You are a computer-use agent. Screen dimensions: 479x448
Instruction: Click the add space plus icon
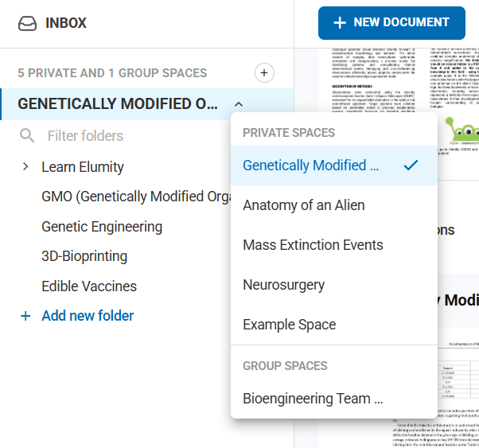point(264,73)
